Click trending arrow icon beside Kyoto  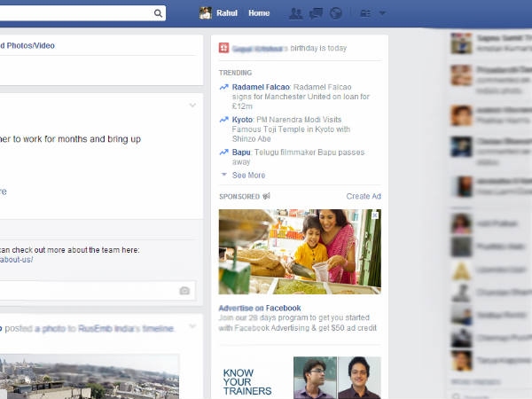coord(224,120)
